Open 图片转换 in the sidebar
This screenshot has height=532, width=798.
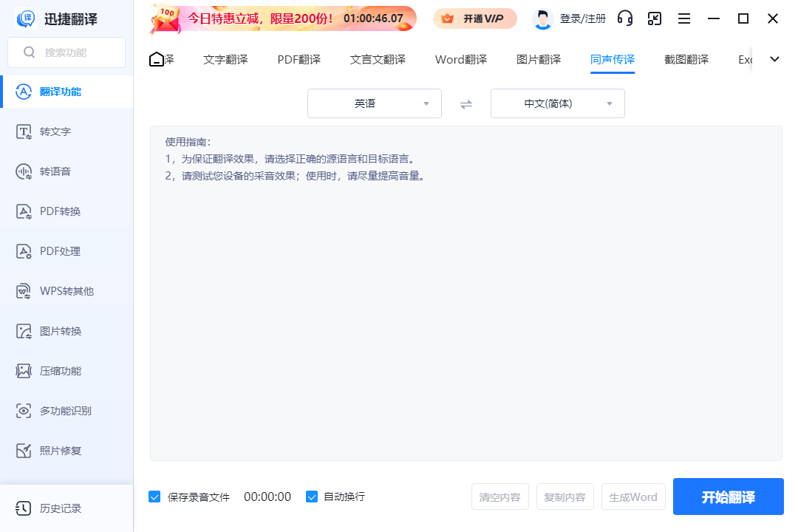pos(66,331)
